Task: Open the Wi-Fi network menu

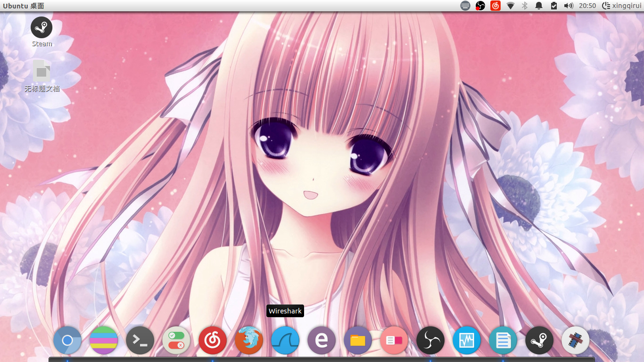Action: point(511,6)
